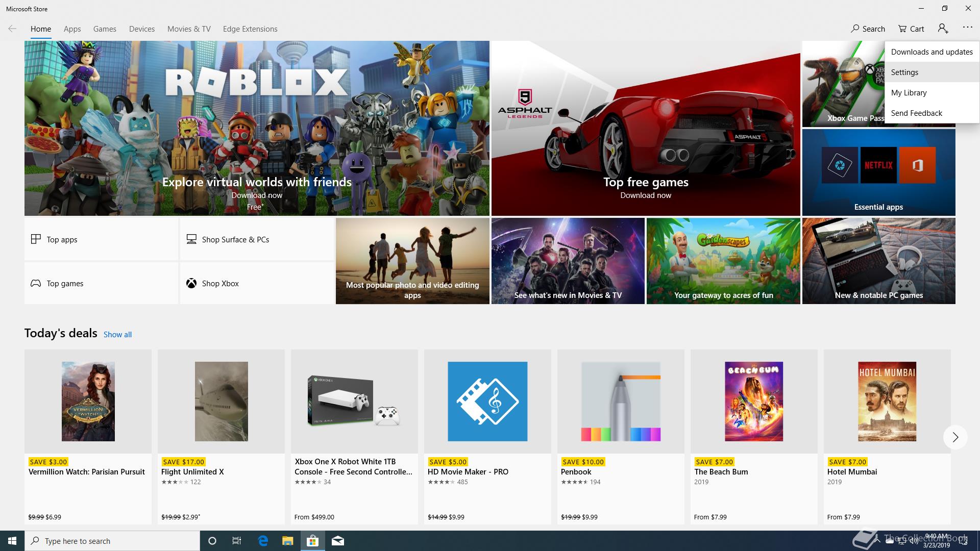
Task: Click the Top games controller icon
Action: [36, 283]
